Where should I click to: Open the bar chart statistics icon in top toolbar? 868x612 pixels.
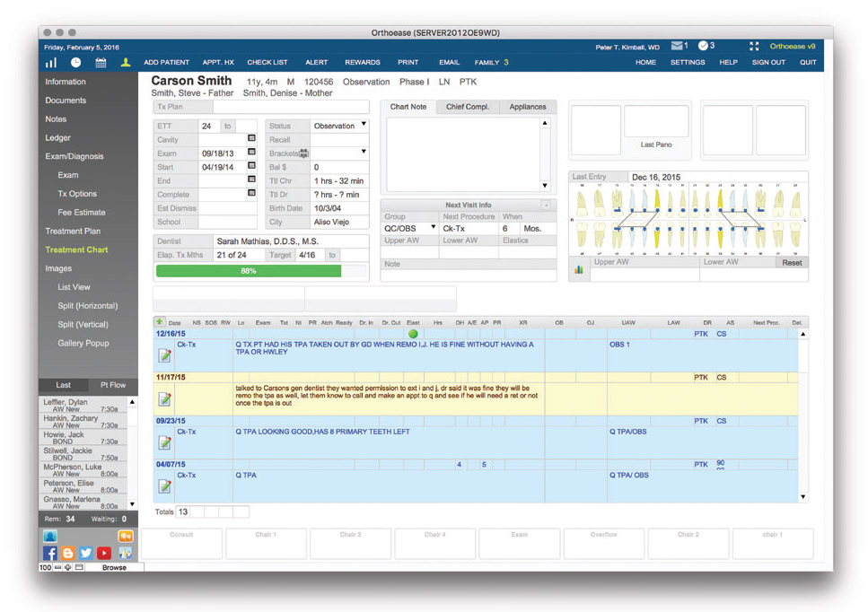tap(51, 63)
